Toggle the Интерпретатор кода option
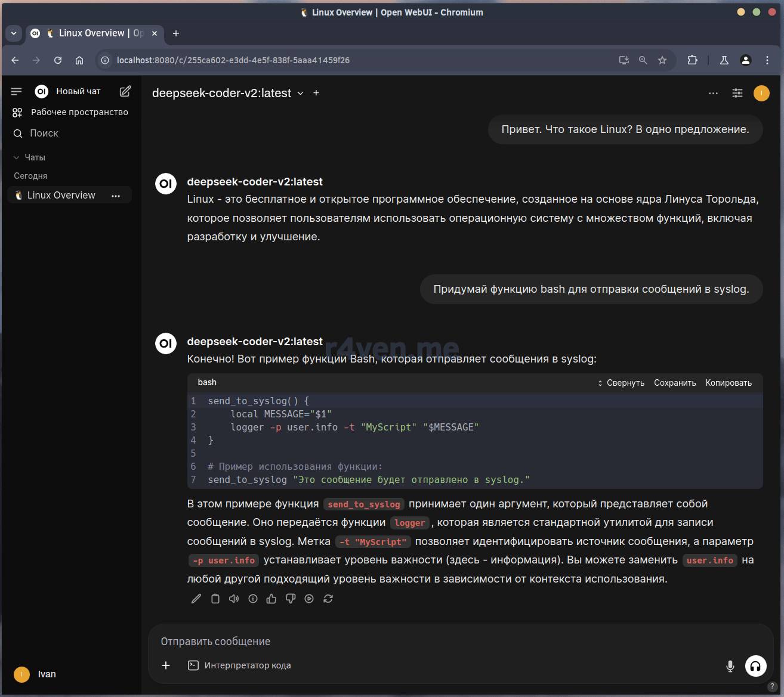 click(239, 665)
